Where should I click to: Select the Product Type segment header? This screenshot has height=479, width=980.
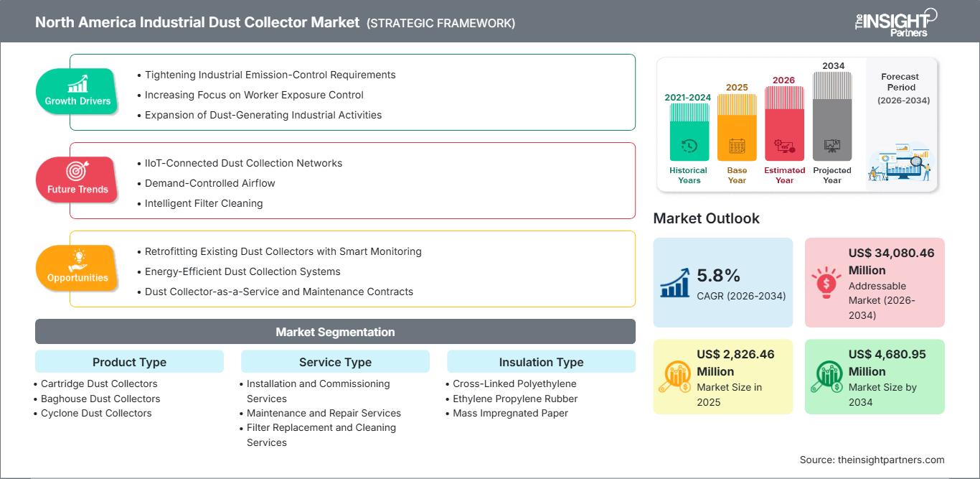click(x=129, y=362)
